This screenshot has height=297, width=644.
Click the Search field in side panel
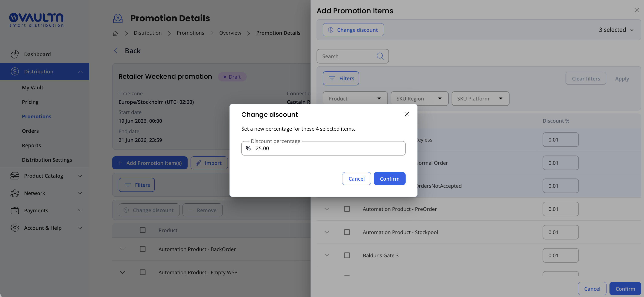tap(352, 56)
